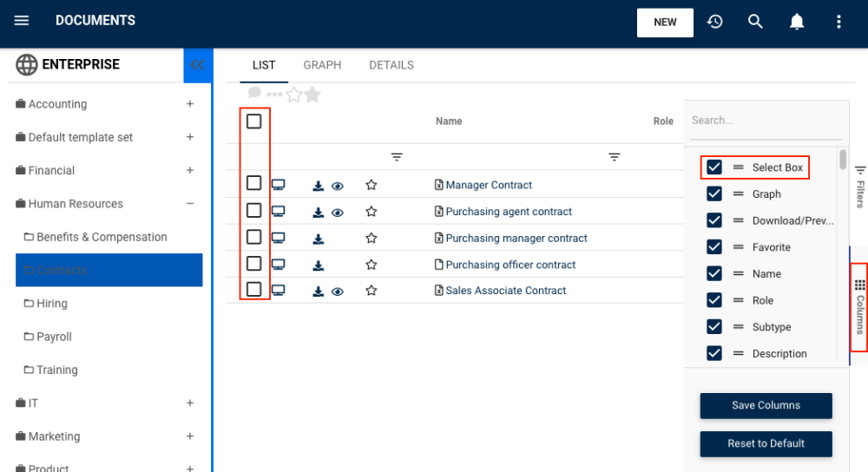Image resolution: width=868 pixels, height=472 pixels.
Task: Collapse the Human Resources folder
Action: (190, 204)
